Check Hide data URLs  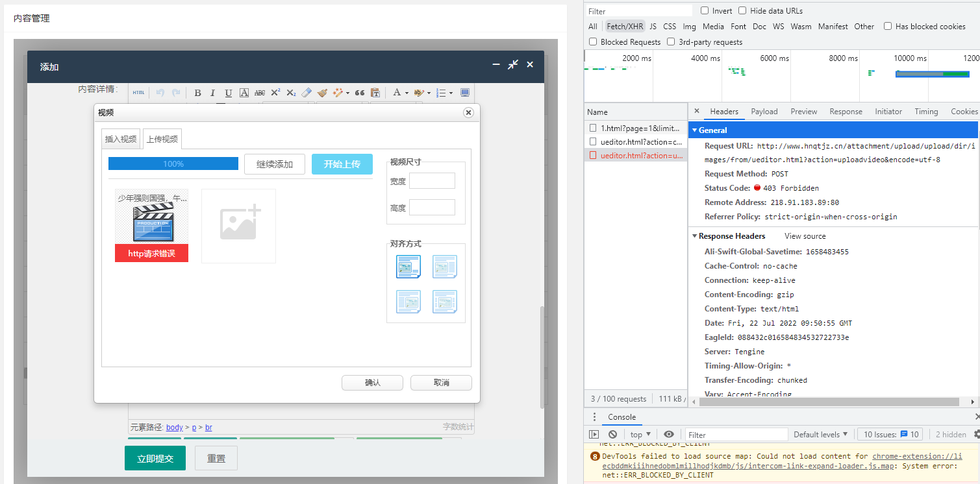[x=742, y=10]
